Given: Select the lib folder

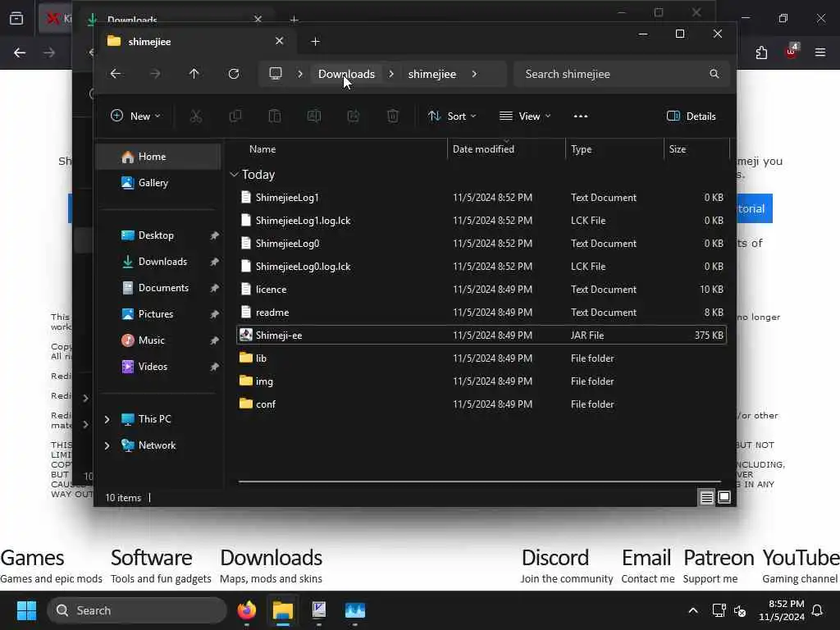Looking at the screenshot, I should point(481,358).
